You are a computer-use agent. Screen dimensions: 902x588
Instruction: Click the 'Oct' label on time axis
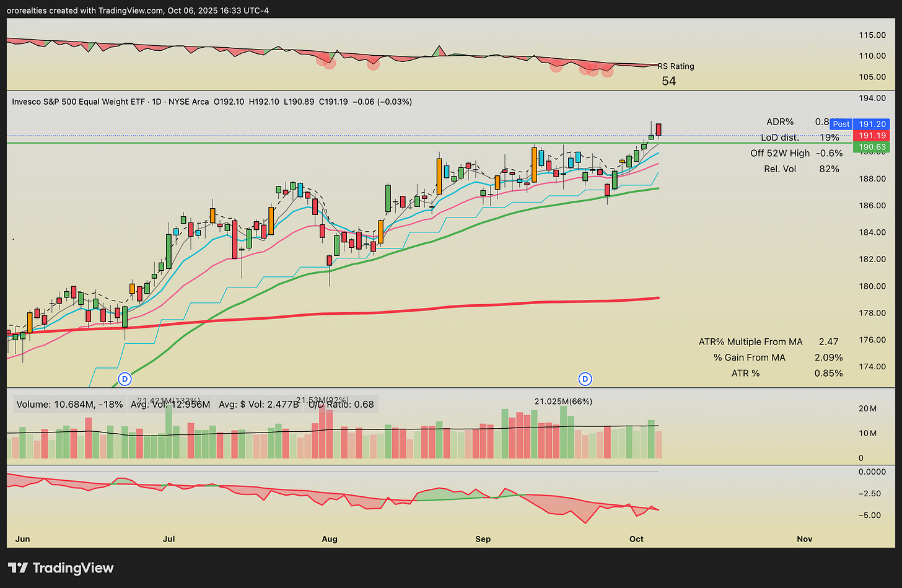pyautogui.click(x=636, y=539)
